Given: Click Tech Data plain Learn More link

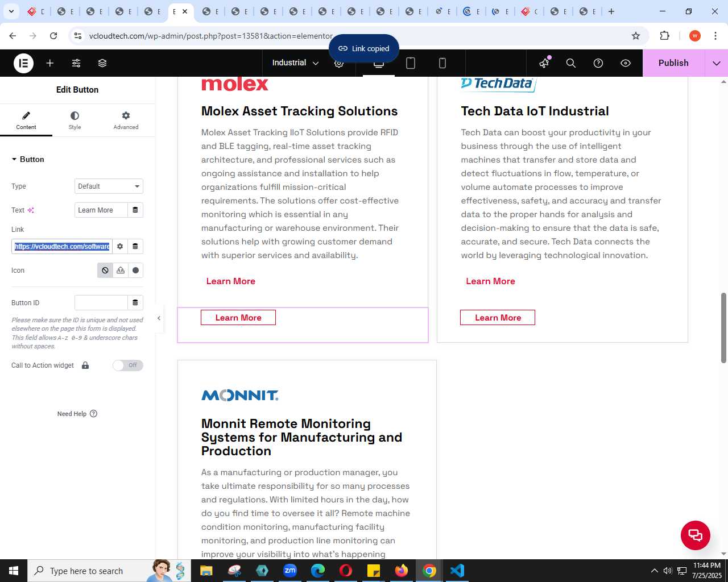Looking at the screenshot, I should pyautogui.click(x=490, y=281).
